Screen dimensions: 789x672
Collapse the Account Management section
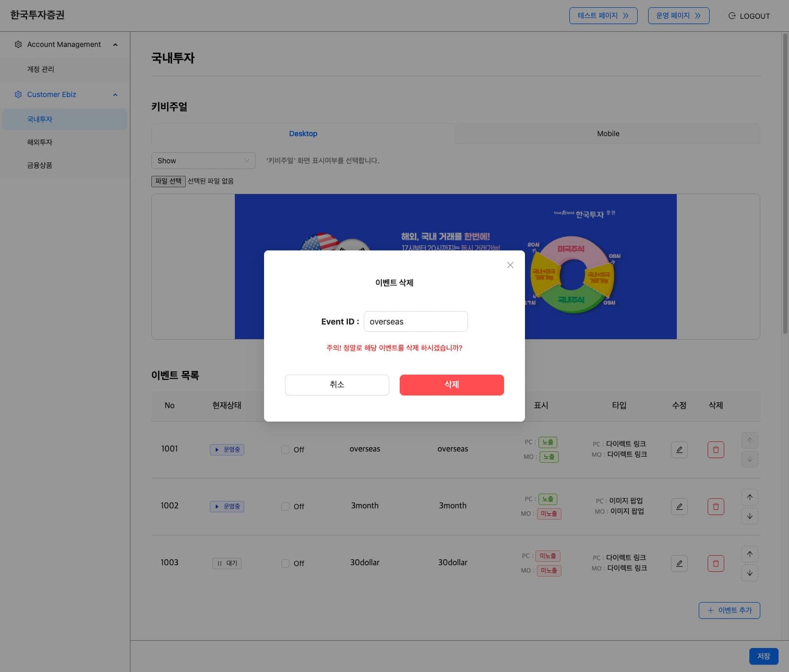[x=115, y=45]
